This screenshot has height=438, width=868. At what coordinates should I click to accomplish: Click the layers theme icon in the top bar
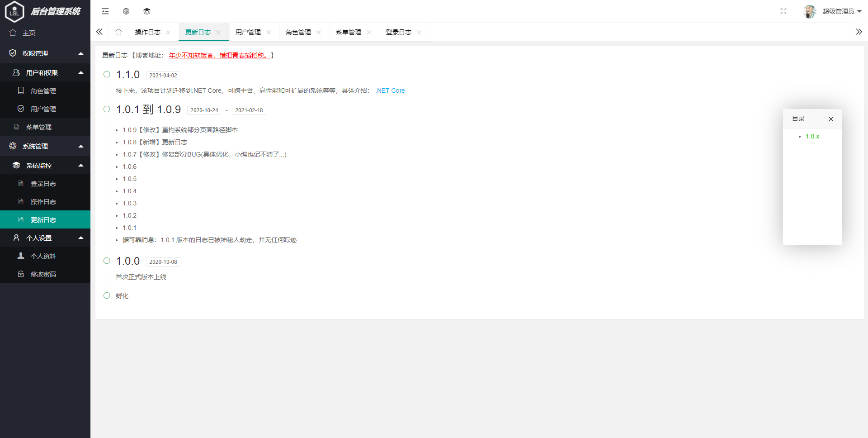[146, 11]
